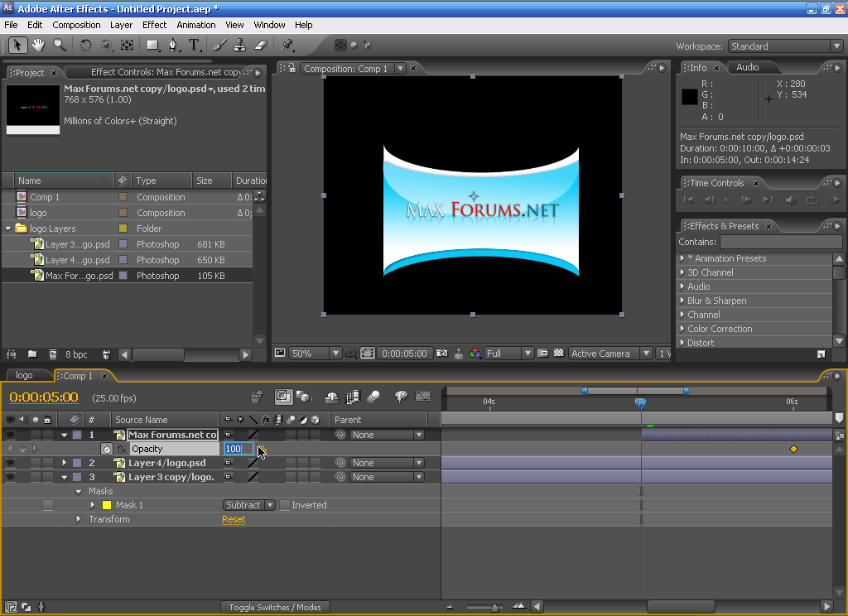Toggle Motion Blur timeline button

[x=373, y=397]
